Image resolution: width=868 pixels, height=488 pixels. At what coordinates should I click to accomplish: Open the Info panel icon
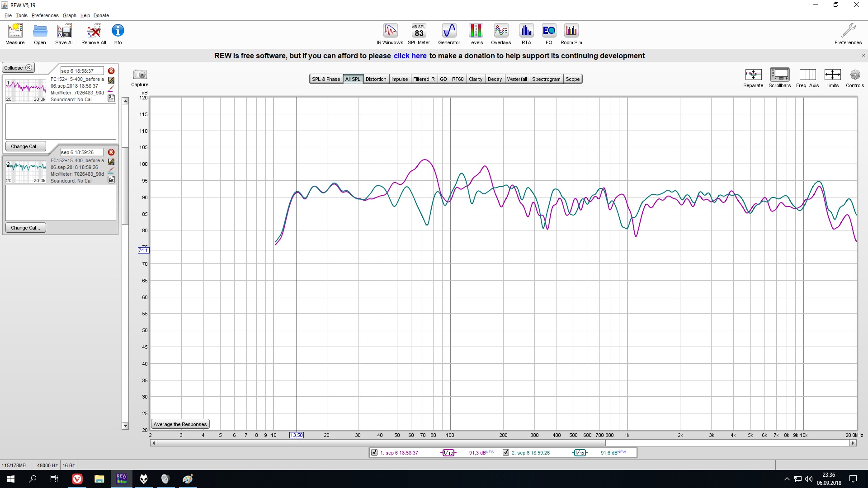(x=118, y=34)
